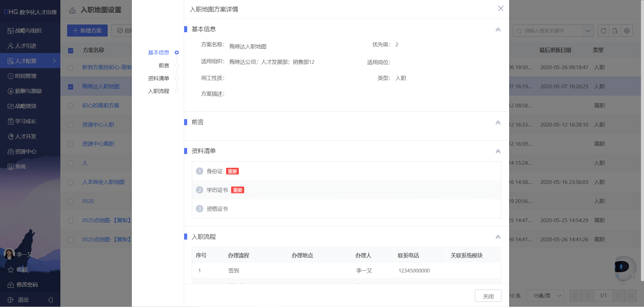Screen dimensions: 644x307
Task: Open the robot assistant icon
Action: coord(624,268)
